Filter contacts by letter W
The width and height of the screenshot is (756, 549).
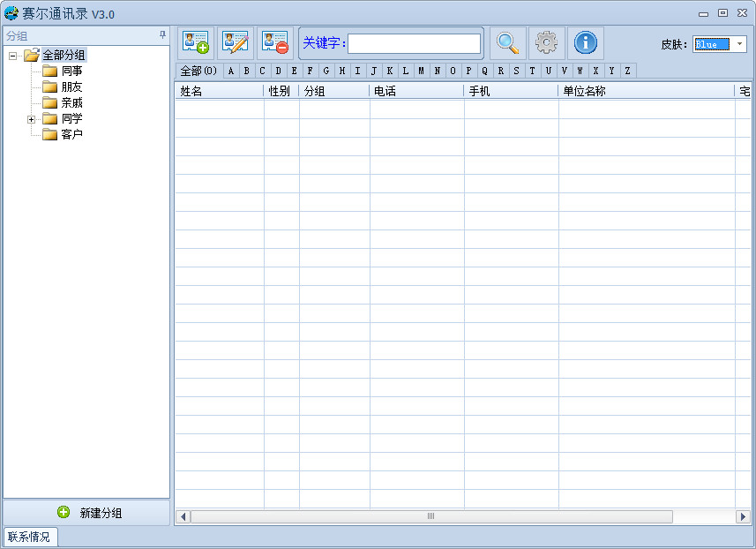[x=580, y=71]
